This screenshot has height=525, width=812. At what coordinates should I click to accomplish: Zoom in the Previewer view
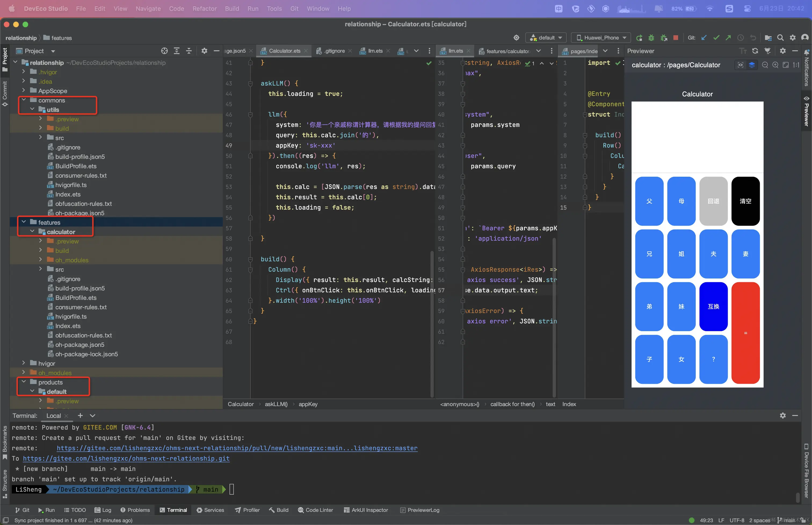click(x=775, y=65)
